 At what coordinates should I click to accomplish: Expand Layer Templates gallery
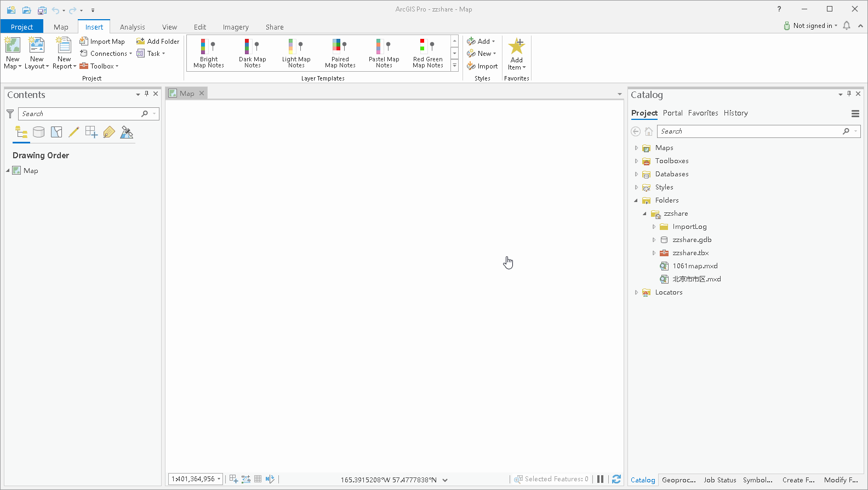point(454,66)
